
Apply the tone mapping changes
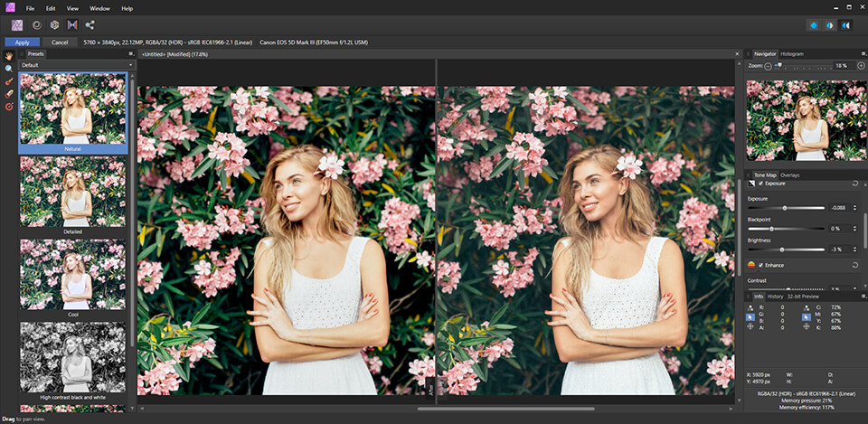[22, 42]
